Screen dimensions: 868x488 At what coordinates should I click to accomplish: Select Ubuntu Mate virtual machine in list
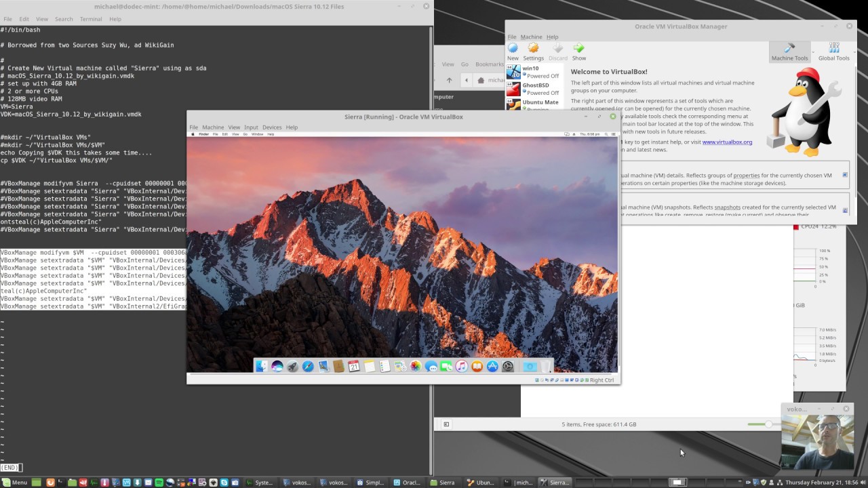[534, 104]
